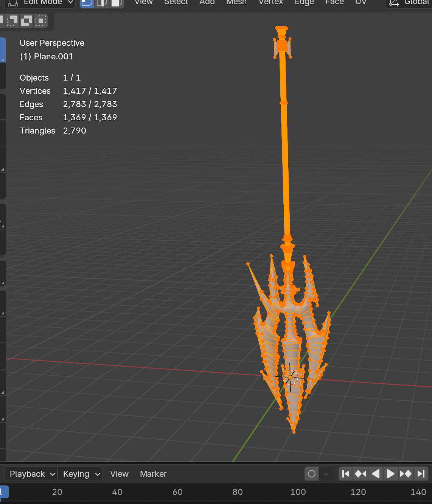The image size is (432, 504).
Task: Open Global transform orientation dropdown
Action: (409, 2)
